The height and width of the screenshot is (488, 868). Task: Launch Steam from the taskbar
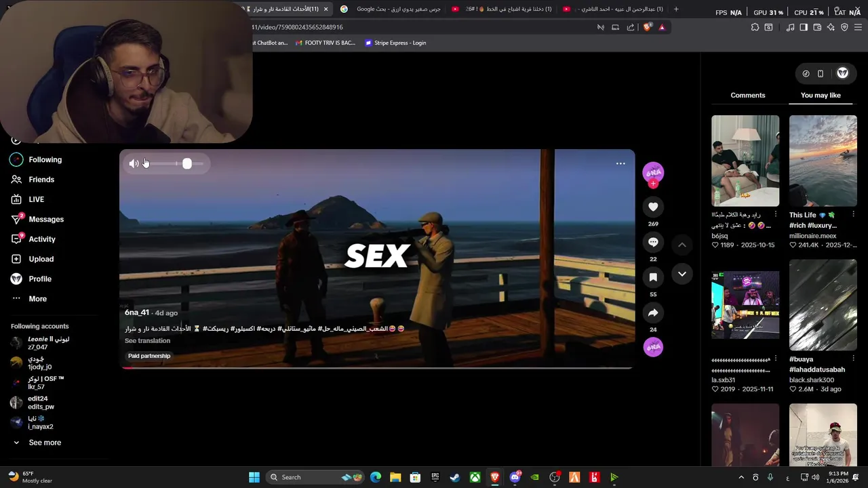(455, 477)
